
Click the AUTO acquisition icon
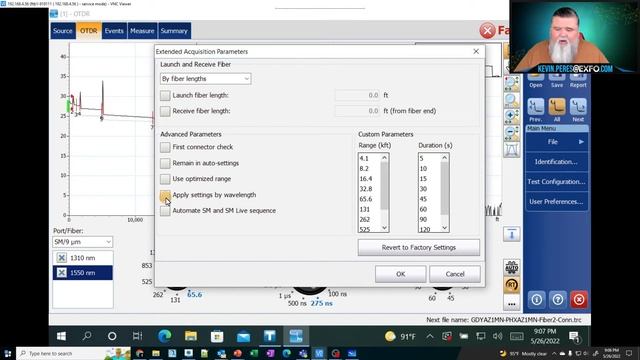coord(511,268)
